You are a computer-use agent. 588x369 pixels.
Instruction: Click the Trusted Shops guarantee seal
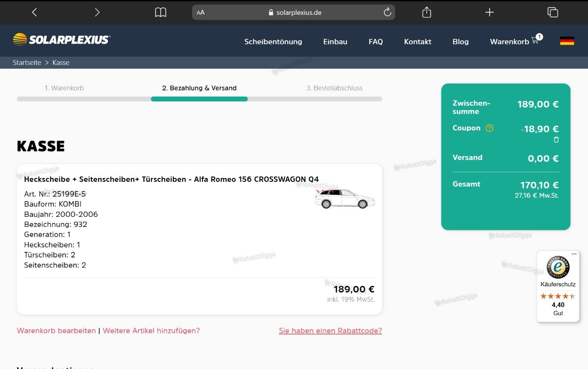click(x=558, y=267)
